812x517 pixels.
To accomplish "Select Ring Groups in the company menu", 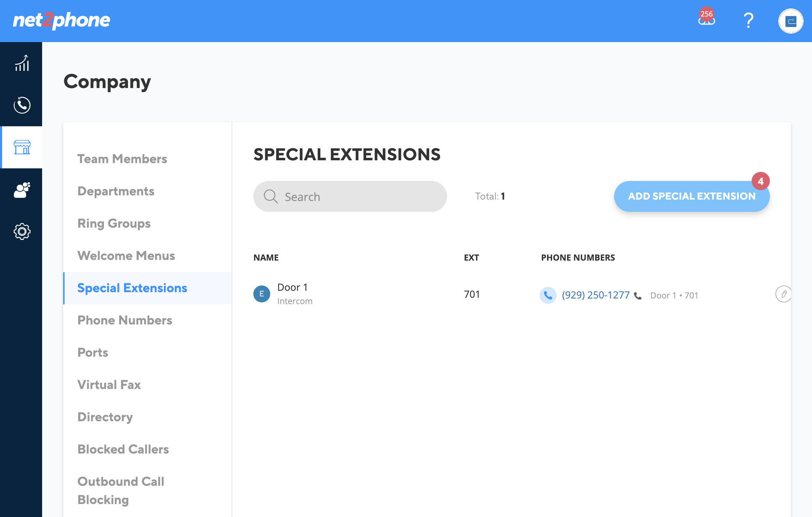I will click(x=114, y=223).
